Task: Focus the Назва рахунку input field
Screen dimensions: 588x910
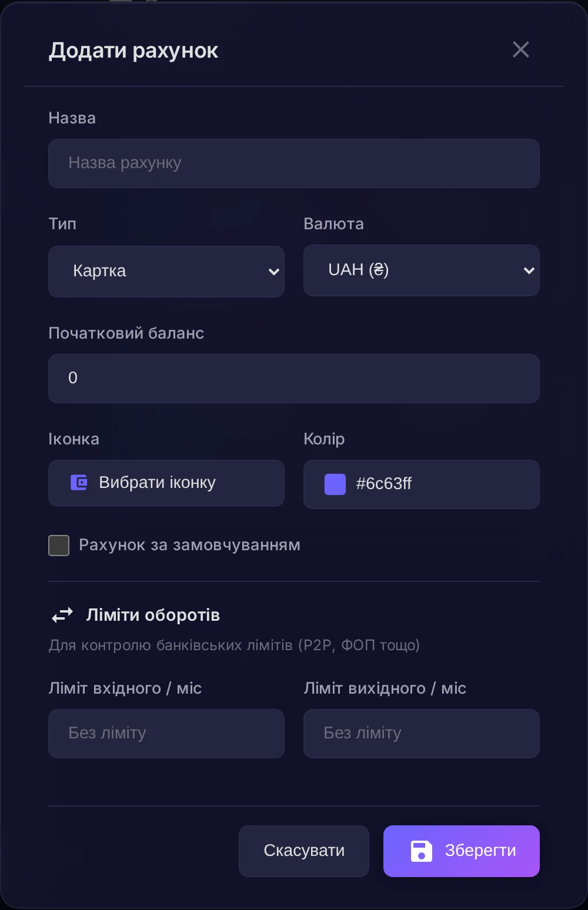Action: coord(294,163)
